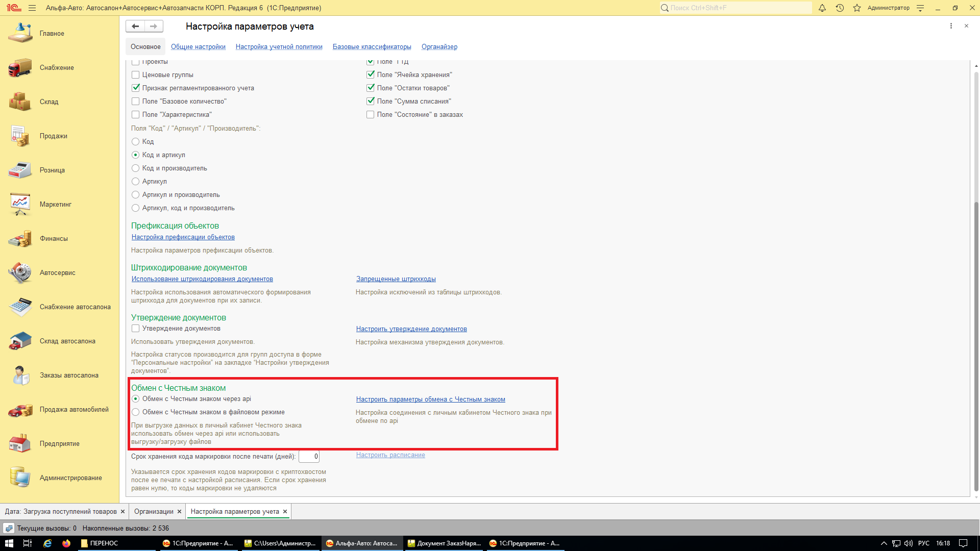
Task: Open the Розница cash register icon
Action: click(x=20, y=170)
